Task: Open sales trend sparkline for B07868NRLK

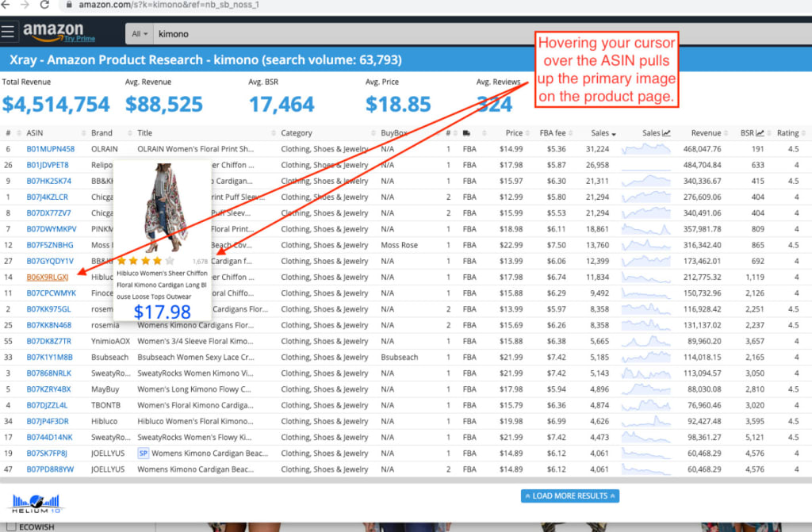Action: click(x=645, y=373)
